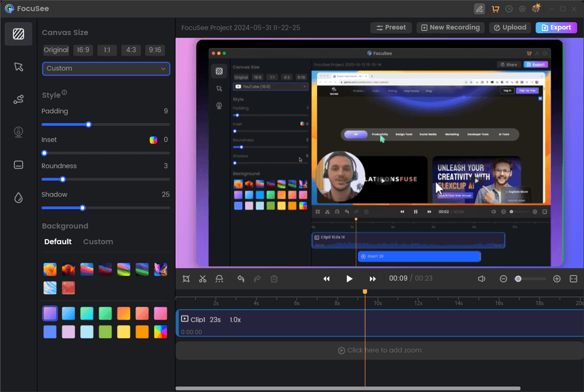This screenshot has height=392, width=584.
Task: Click the 00:09 current time display
Action: (x=398, y=278)
